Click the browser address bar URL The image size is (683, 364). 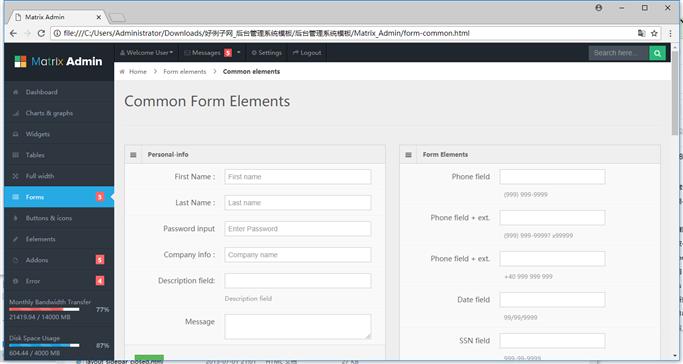(267, 33)
